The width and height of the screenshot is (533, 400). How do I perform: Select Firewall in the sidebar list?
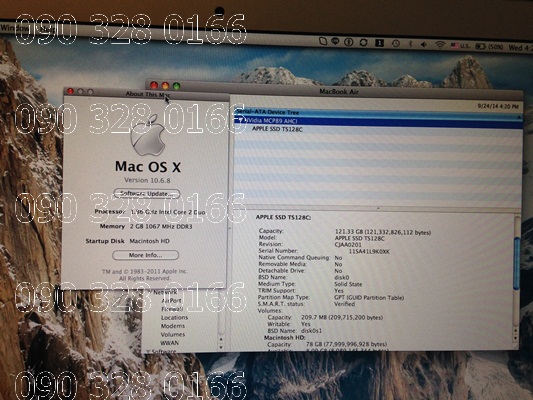[x=172, y=309]
